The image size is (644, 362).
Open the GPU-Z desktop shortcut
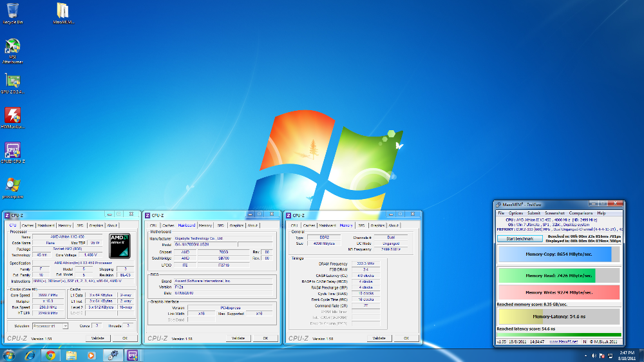coord(12,83)
